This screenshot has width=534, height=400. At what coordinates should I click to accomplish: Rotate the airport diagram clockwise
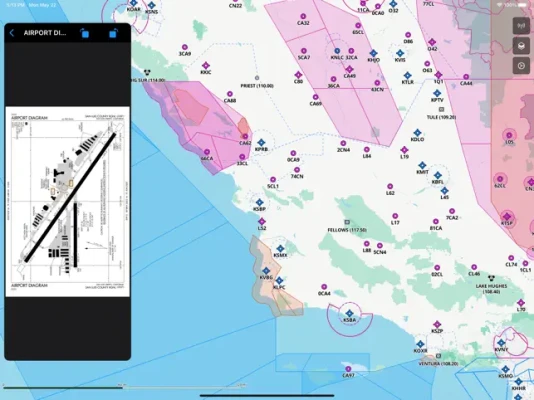(x=113, y=33)
